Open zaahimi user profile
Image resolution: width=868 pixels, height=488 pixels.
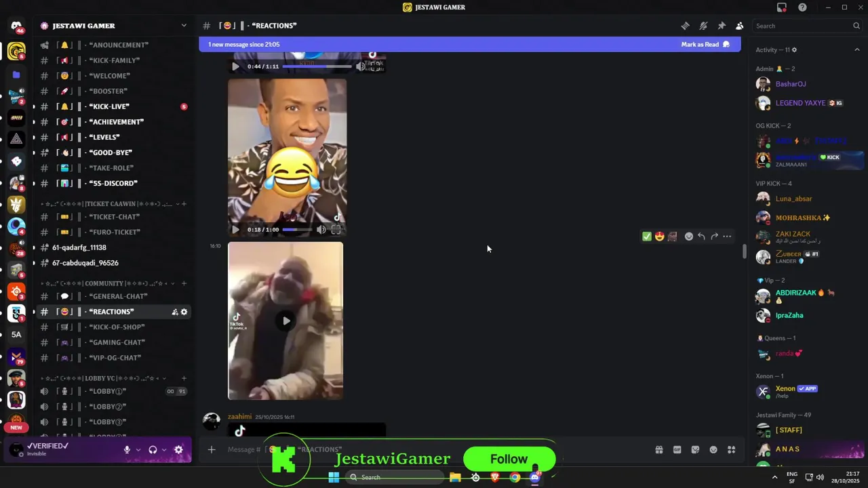click(x=239, y=417)
